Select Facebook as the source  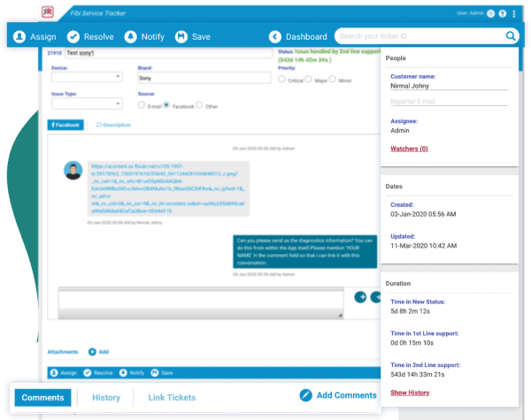pos(166,105)
